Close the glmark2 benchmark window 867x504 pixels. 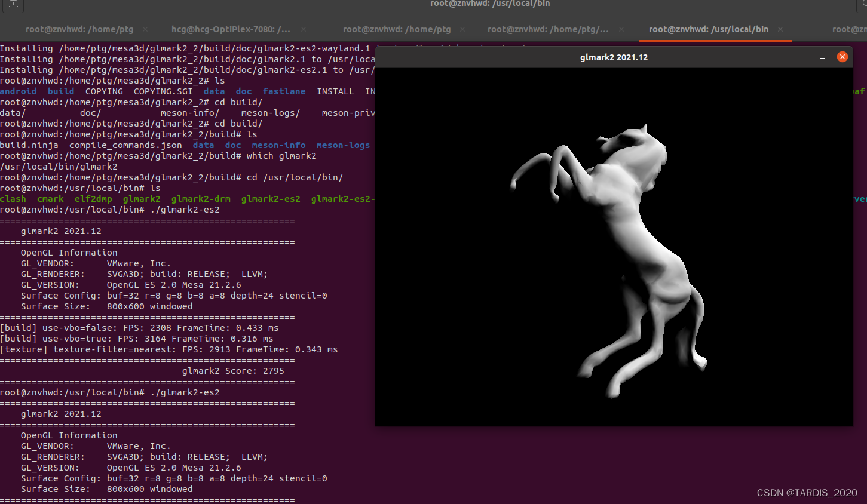coord(843,57)
